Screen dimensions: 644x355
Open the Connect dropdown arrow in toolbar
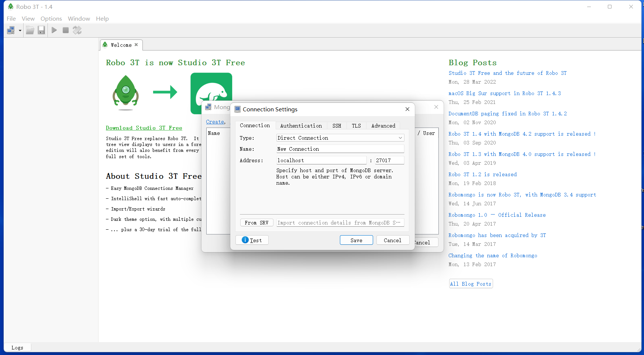tap(20, 31)
